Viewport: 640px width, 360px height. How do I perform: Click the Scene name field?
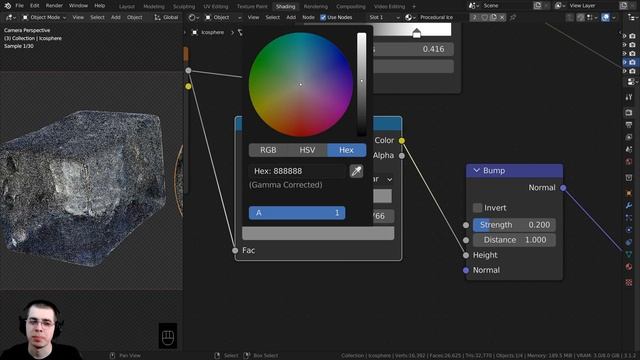tap(506, 6)
